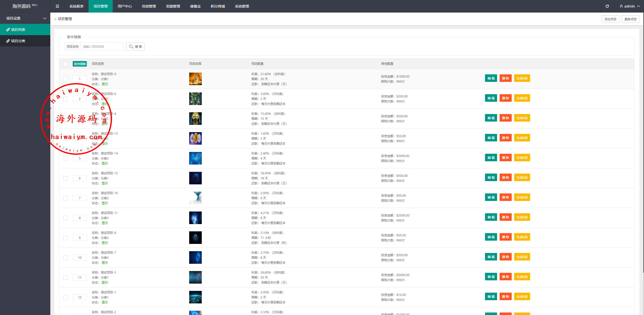The height and width of the screenshot is (315, 644).
Task: Toggle the sidebar collapse hamburger icon
Action: click(x=57, y=6)
